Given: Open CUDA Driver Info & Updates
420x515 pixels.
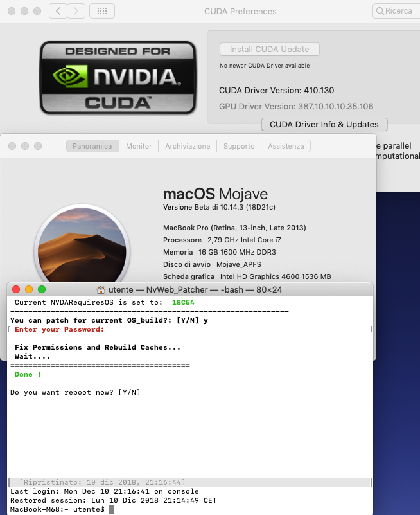Looking at the screenshot, I should 324,125.
